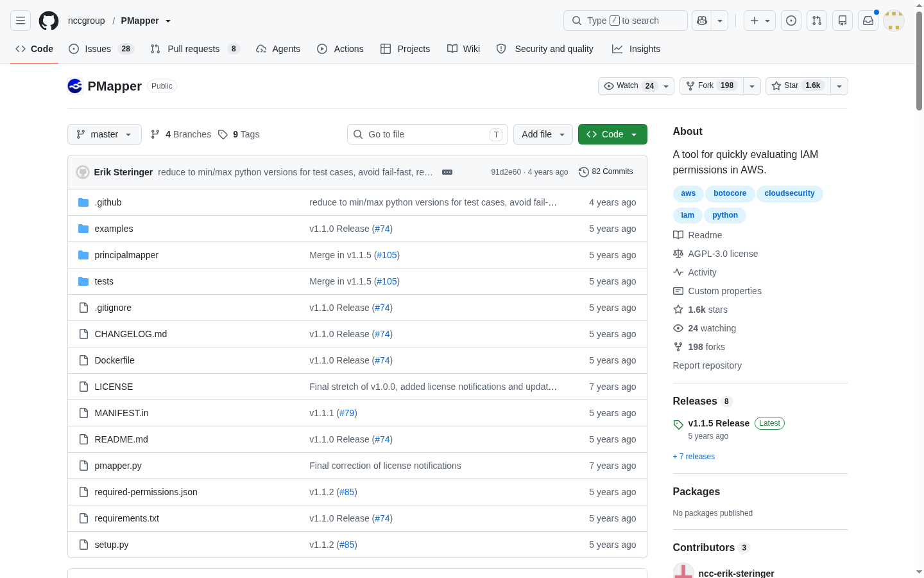
Task: Open AGPL-3.0 license link
Action: click(715, 254)
